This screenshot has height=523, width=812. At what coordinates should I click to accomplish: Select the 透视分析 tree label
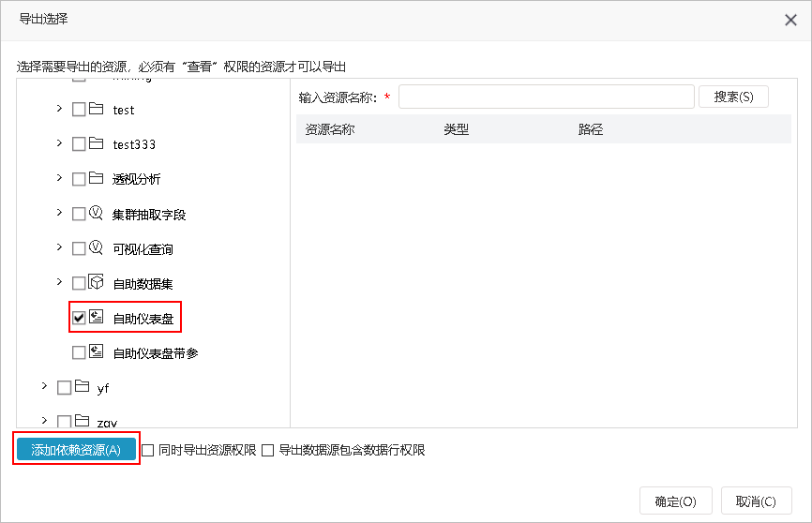tap(137, 179)
